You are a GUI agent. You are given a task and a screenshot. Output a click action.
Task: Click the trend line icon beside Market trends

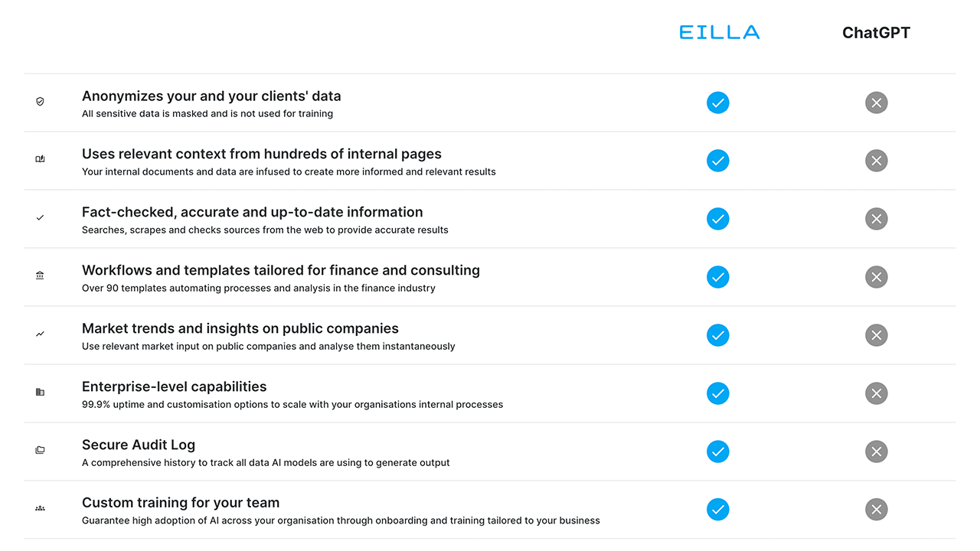[x=40, y=334]
